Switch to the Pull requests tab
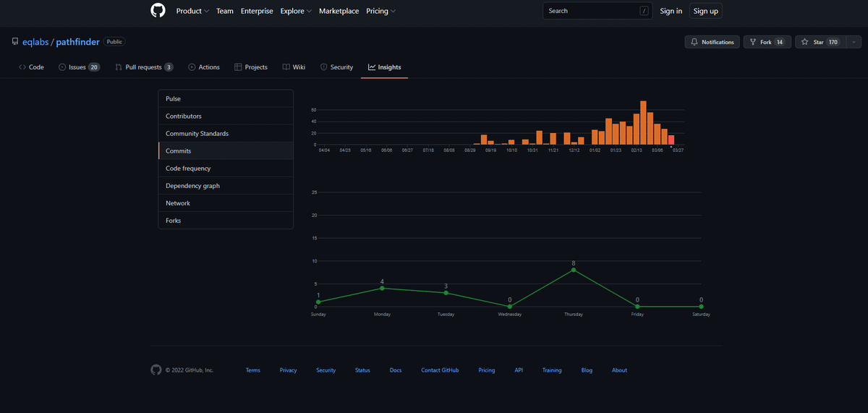 pyautogui.click(x=144, y=67)
